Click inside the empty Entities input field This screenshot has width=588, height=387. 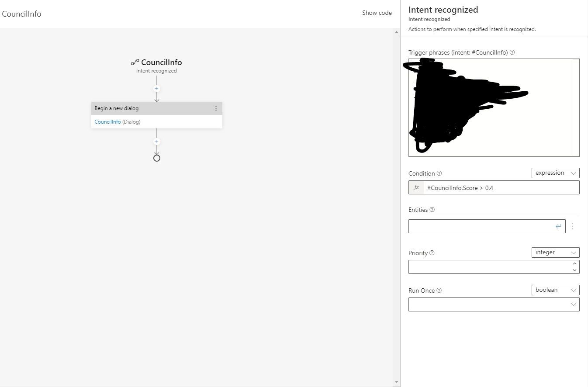(x=481, y=226)
